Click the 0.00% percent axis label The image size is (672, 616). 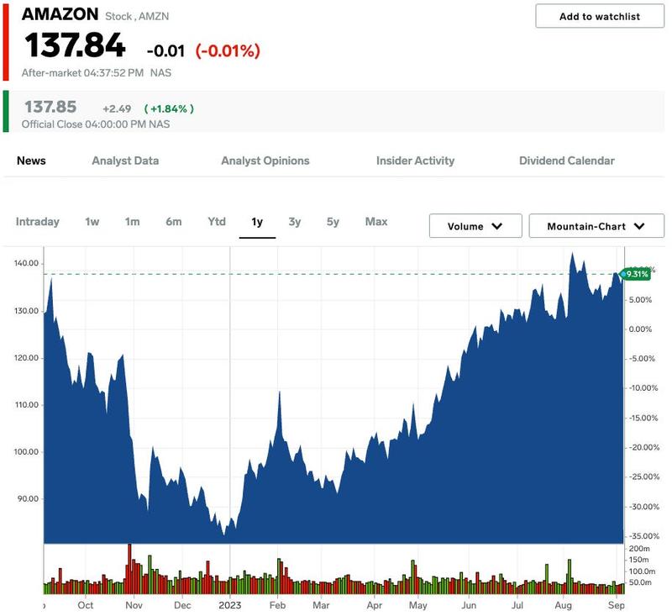(x=640, y=329)
